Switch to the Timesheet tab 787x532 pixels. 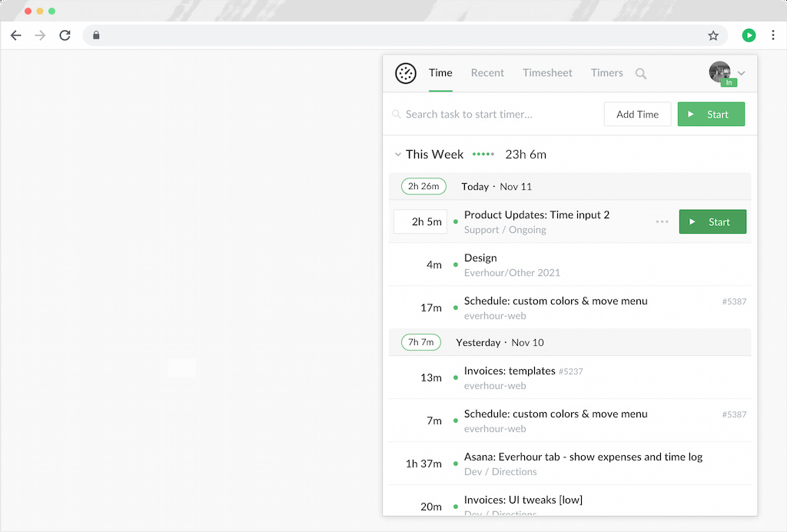pos(547,73)
